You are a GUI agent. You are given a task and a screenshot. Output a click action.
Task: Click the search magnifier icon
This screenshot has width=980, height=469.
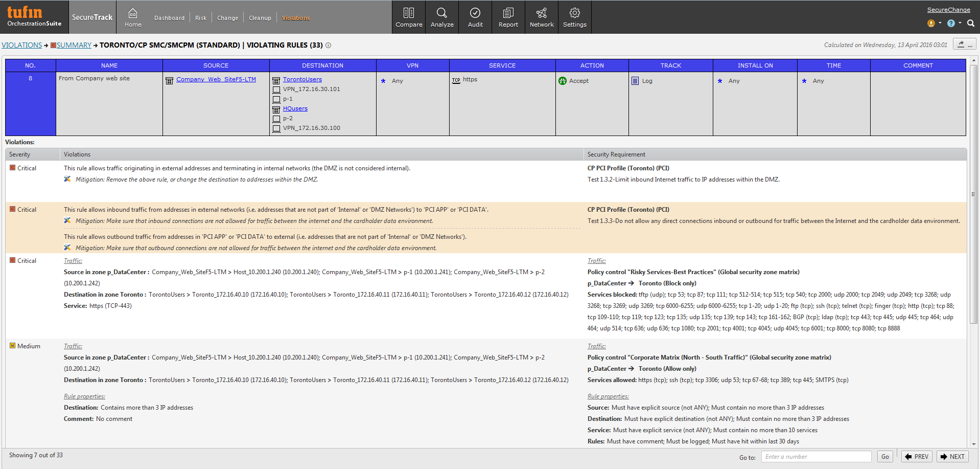[971, 23]
